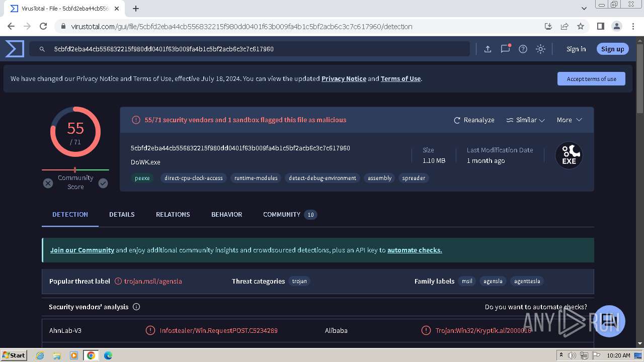Image resolution: width=644 pixels, height=362 pixels.
Task: Click the Windows Start button
Action: coord(14,355)
